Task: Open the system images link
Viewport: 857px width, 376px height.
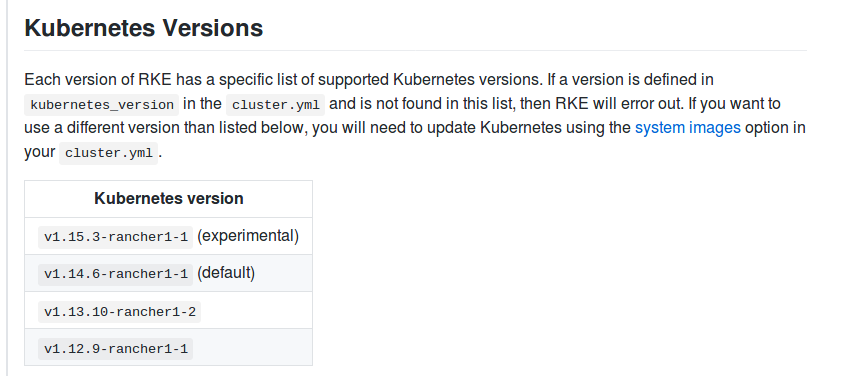Action: pyautogui.click(x=688, y=128)
